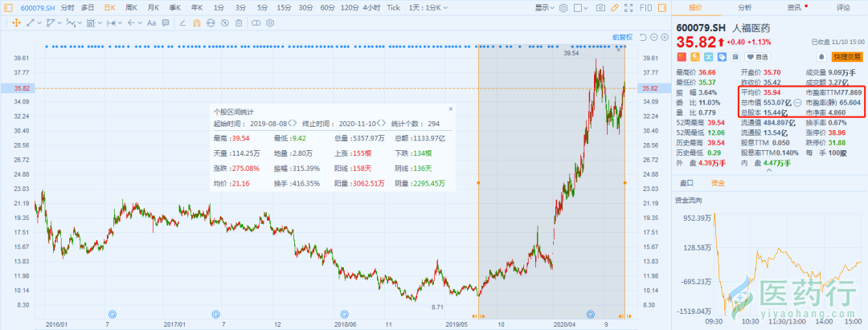The image size is (868, 330).
Task: Select the comment bubble tool
Action: [x=166, y=22]
